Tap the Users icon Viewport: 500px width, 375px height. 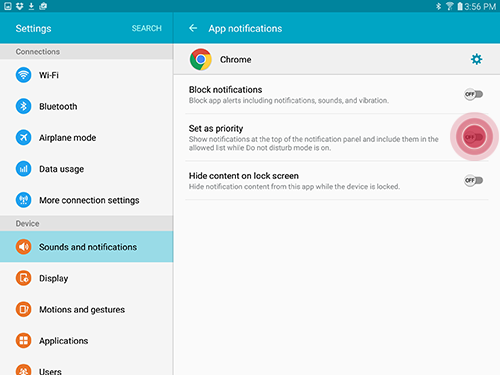[23, 371]
